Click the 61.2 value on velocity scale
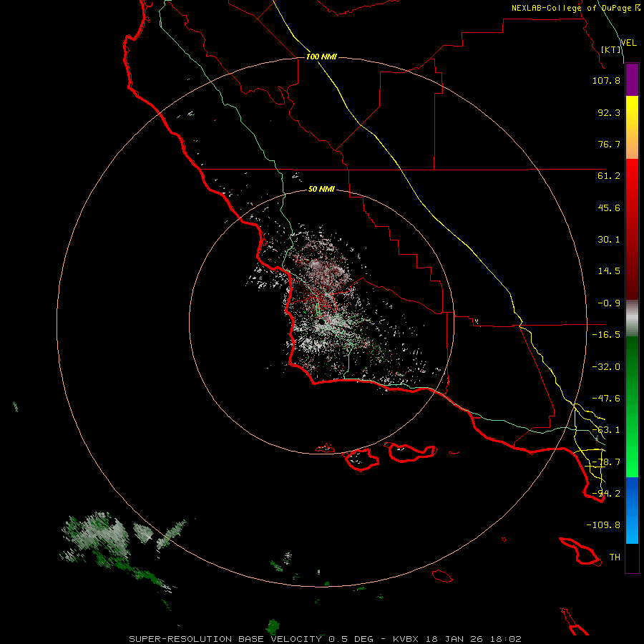Image resolution: width=644 pixels, height=644 pixels. pyautogui.click(x=609, y=176)
